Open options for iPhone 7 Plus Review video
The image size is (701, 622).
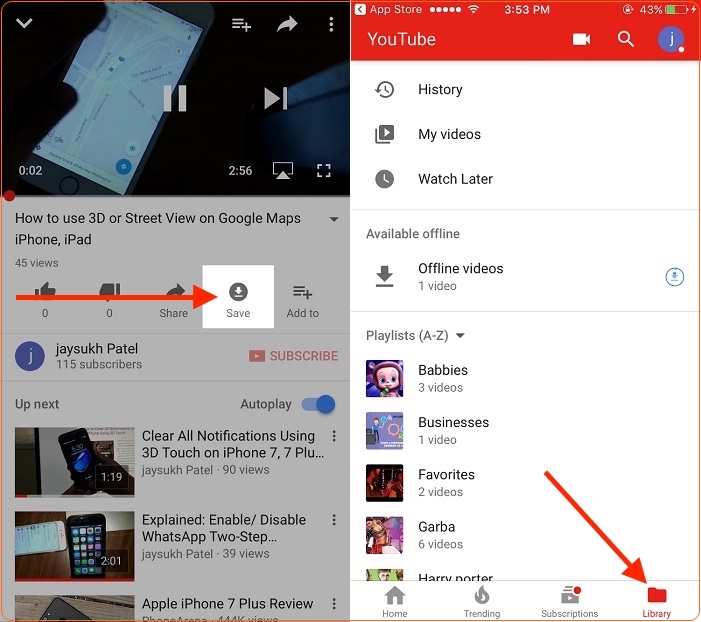click(334, 604)
